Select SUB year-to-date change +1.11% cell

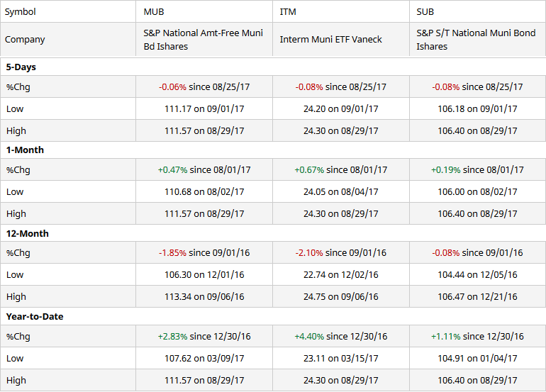(x=477, y=336)
